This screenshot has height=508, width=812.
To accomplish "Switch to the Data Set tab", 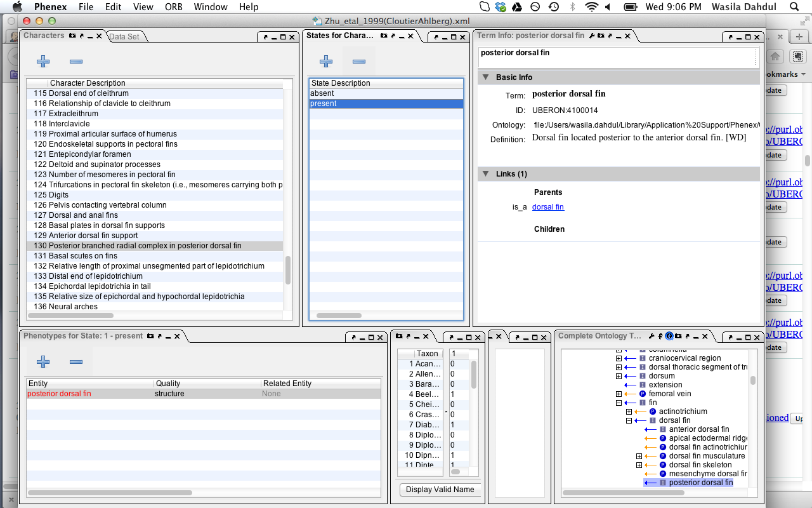I will click(x=124, y=37).
